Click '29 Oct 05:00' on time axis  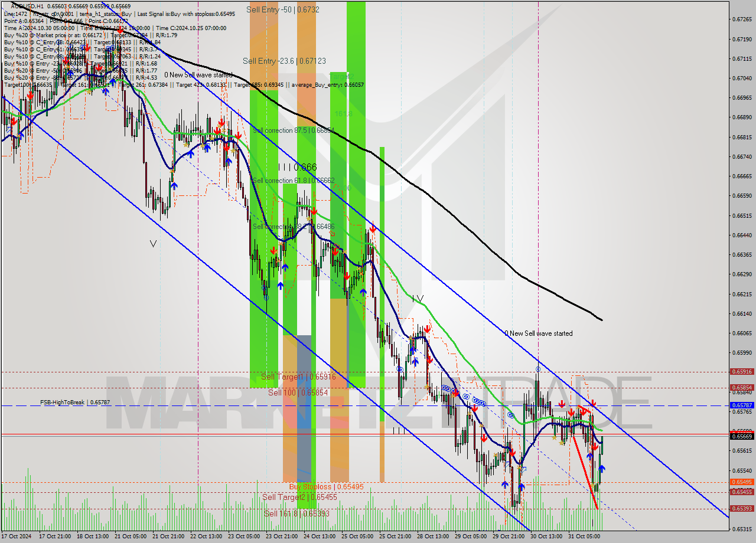(x=470, y=537)
